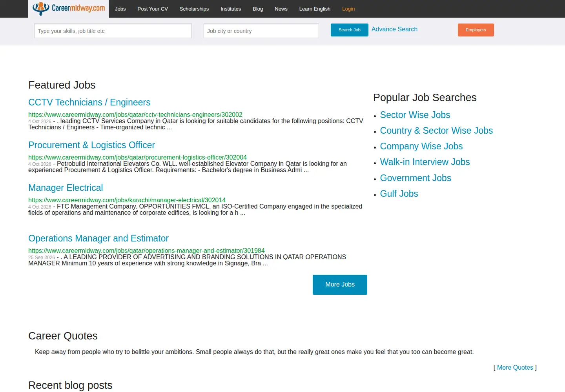Open Procurement & Logistics Officer listing
The image size is (565, 392).
point(91,145)
